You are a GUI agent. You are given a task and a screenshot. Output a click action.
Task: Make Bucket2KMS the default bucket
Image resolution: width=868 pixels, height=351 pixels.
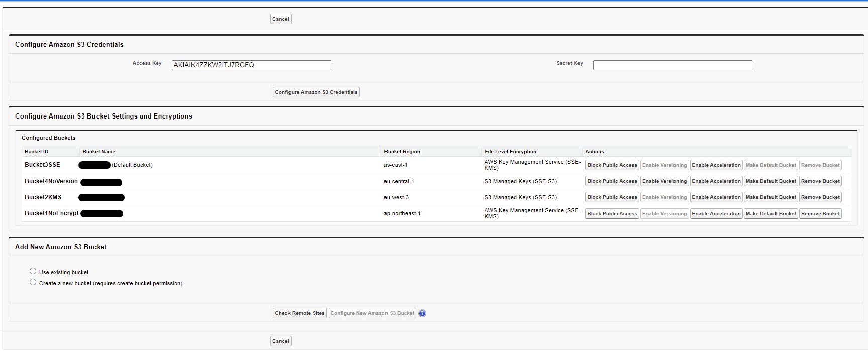(770, 197)
